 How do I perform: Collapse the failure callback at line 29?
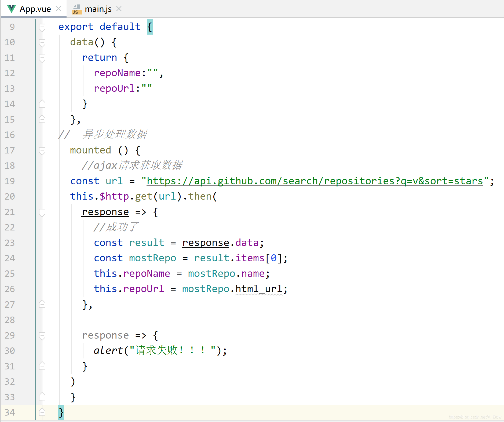42,336
